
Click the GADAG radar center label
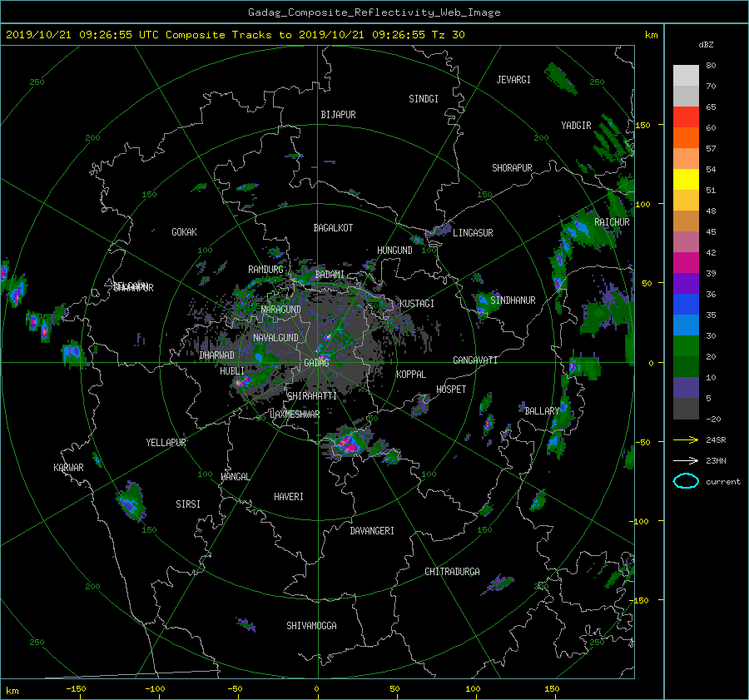tap(316, 363)
